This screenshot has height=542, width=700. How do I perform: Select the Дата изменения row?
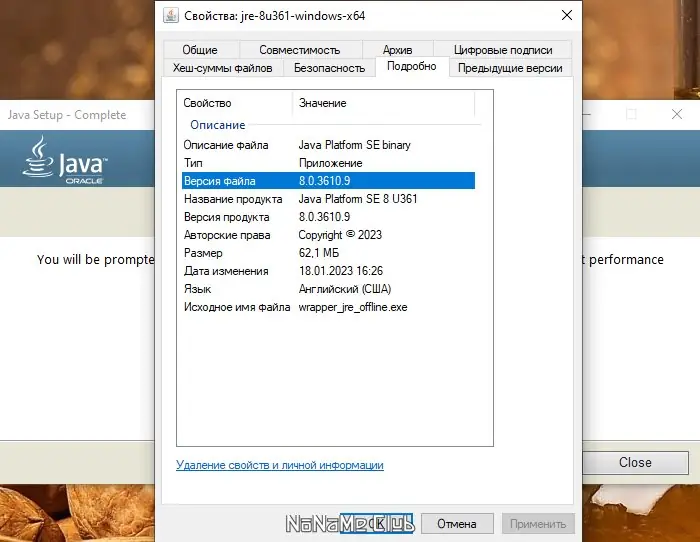point(328,271)
